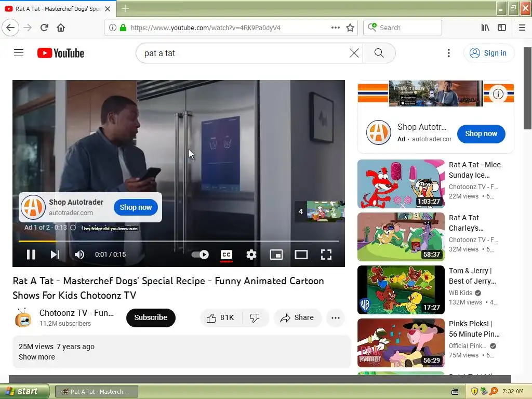
Task: Seek on the video progress bar
Action: (179, 241)
